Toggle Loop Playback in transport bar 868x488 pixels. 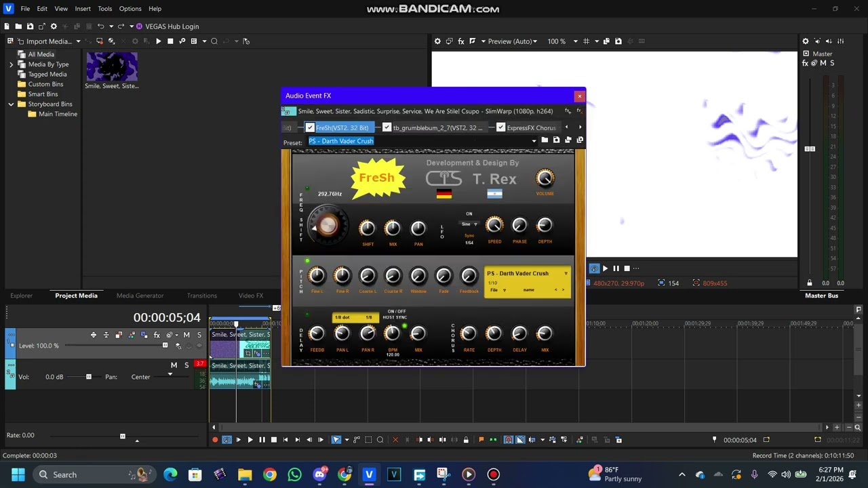coord(226,440)
